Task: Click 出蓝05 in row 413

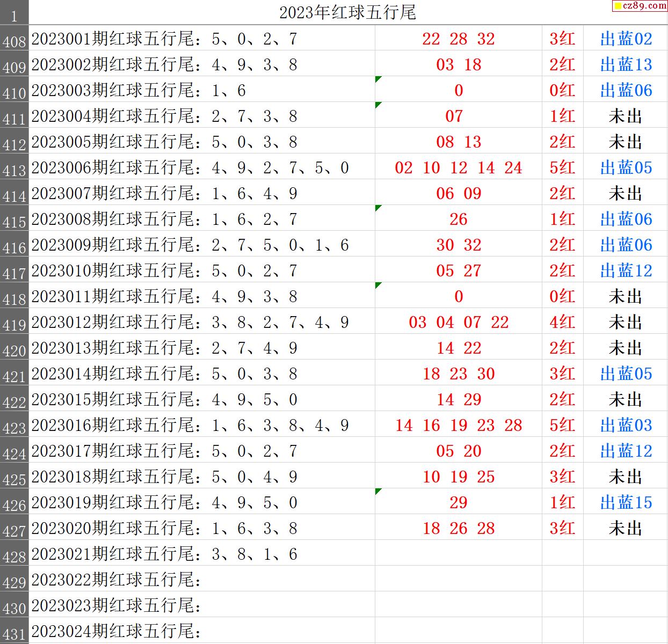Action: click(626, 167)
